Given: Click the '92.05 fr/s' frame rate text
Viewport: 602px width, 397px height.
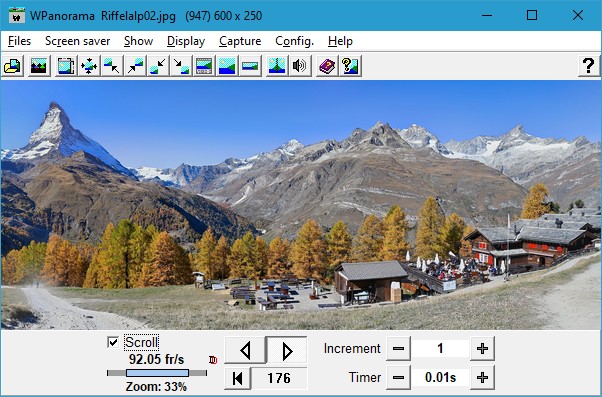Looking at the screenshot, I should tap(156, 359).
